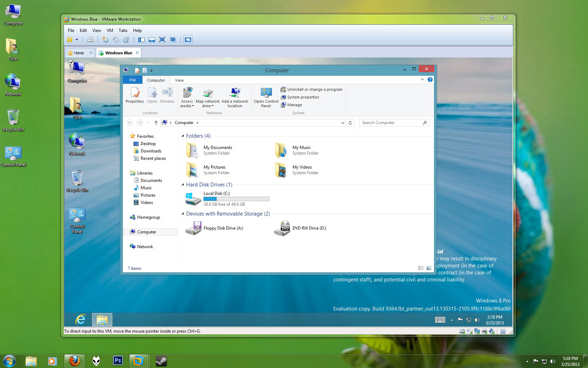The height and width of the screenshot is (368, 588).
Task: Enter full screen mode in VMware toolbar
Action: 162,40
